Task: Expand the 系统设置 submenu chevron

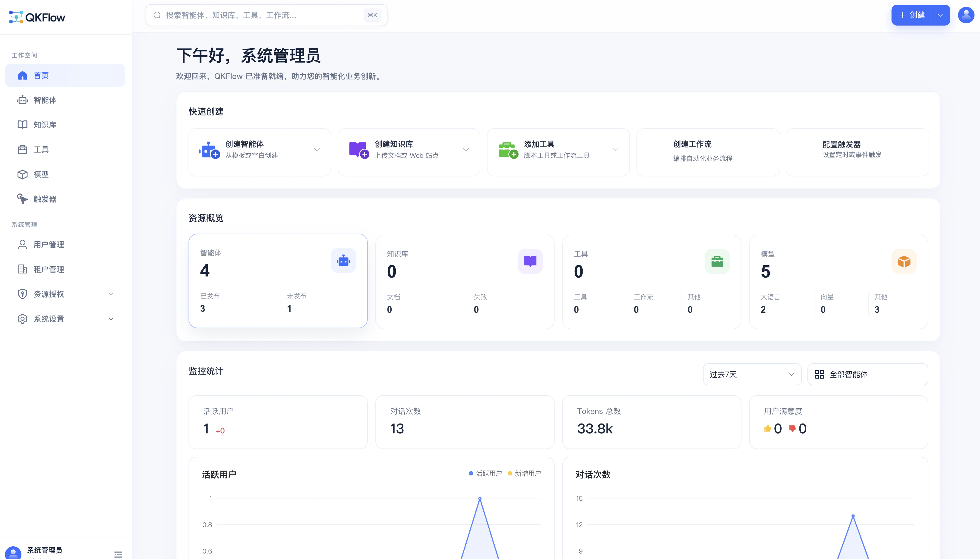Action: pos(111,319)
